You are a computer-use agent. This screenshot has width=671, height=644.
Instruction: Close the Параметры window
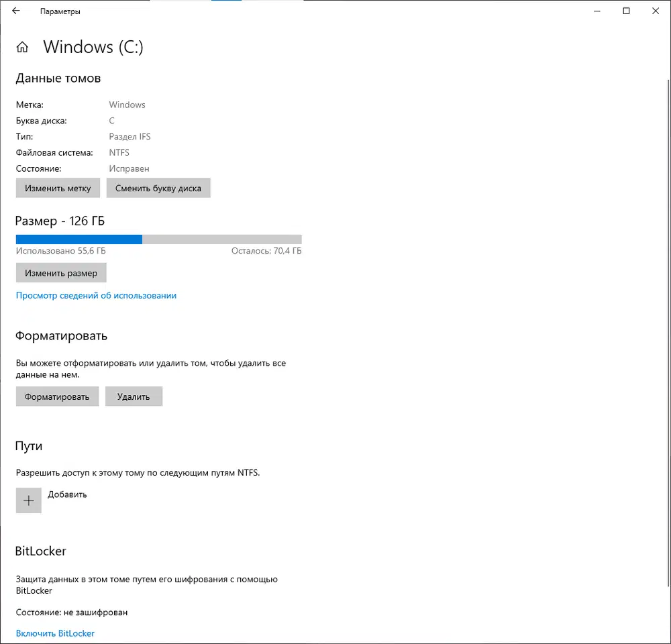655,11
